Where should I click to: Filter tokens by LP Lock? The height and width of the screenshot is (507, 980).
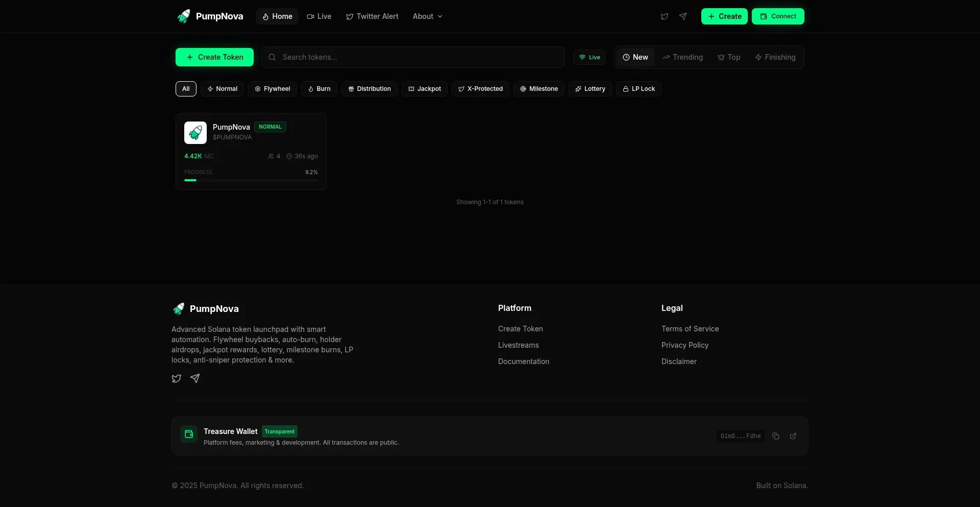[x=639, y=89]
